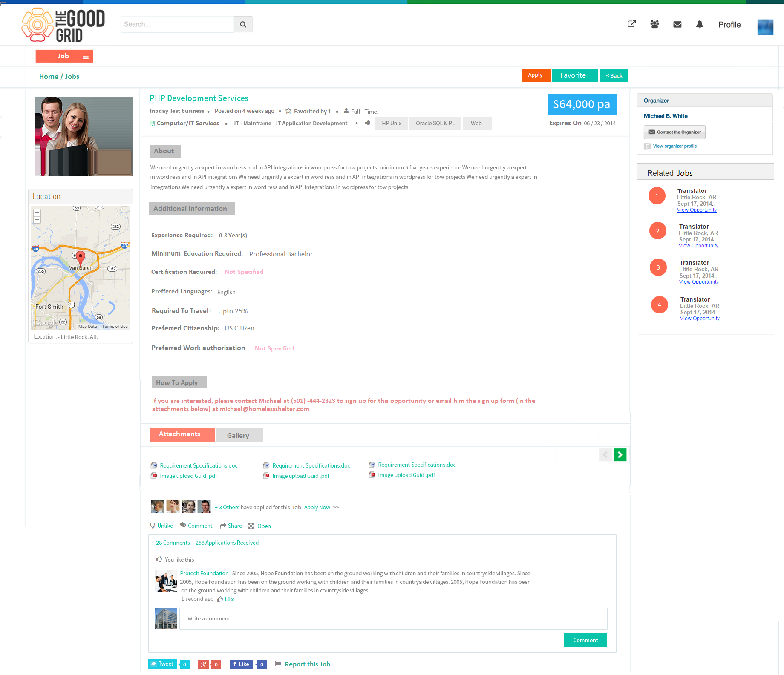
Task: Open the notifications bell icon
Action: click(700, 24)
